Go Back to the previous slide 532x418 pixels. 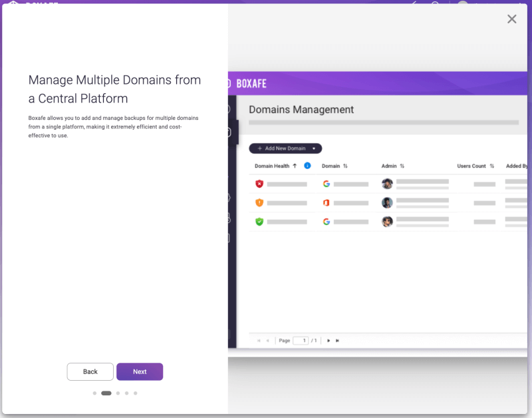click(x=90, y=371)
